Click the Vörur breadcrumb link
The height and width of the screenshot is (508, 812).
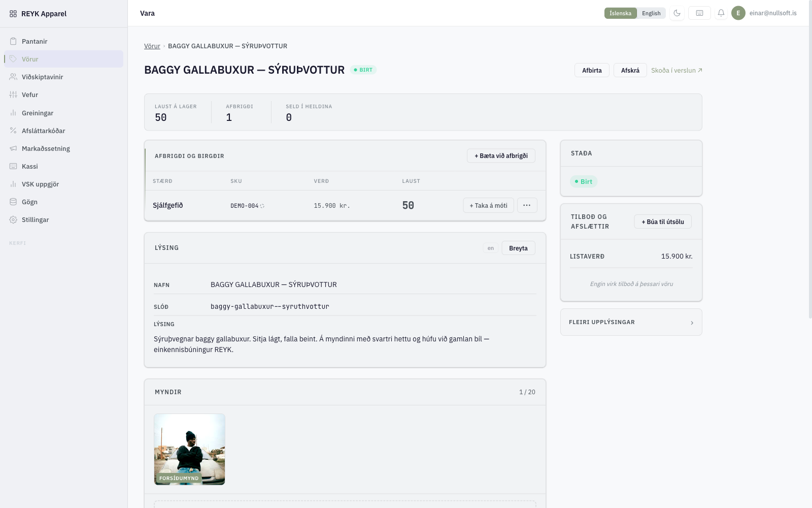click(x=152, y=46)
